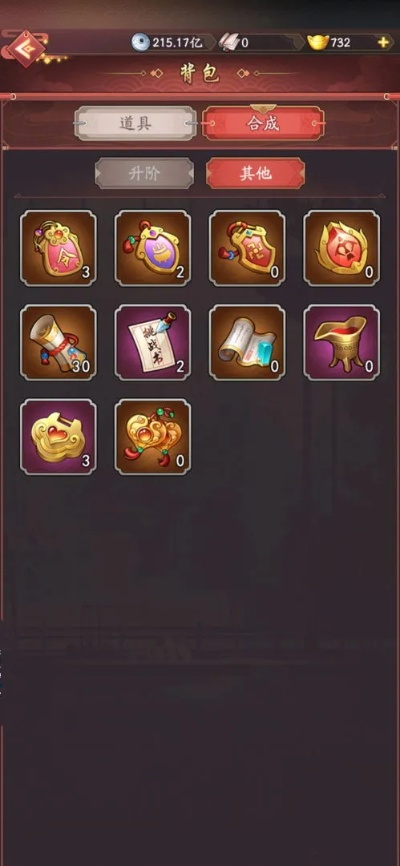Screen dimensions: 400x866
Task: Switch to the 升阶 sub-tab
Action: [144, 173]
